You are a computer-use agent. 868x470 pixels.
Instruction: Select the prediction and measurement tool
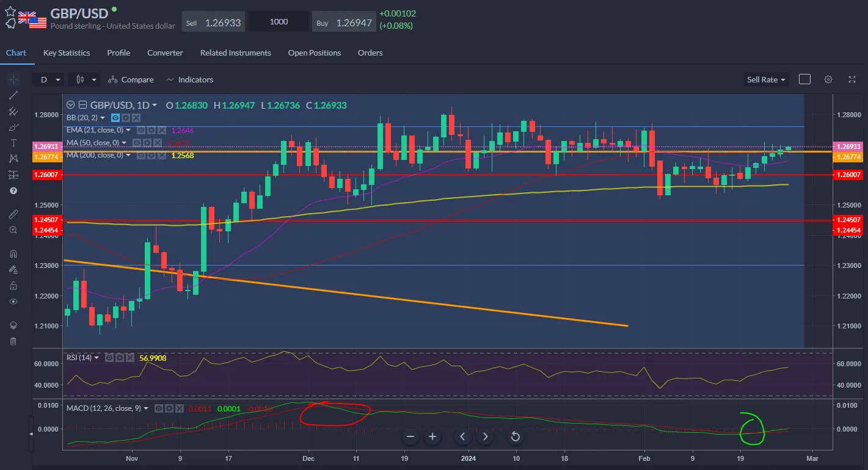point(13,175)
